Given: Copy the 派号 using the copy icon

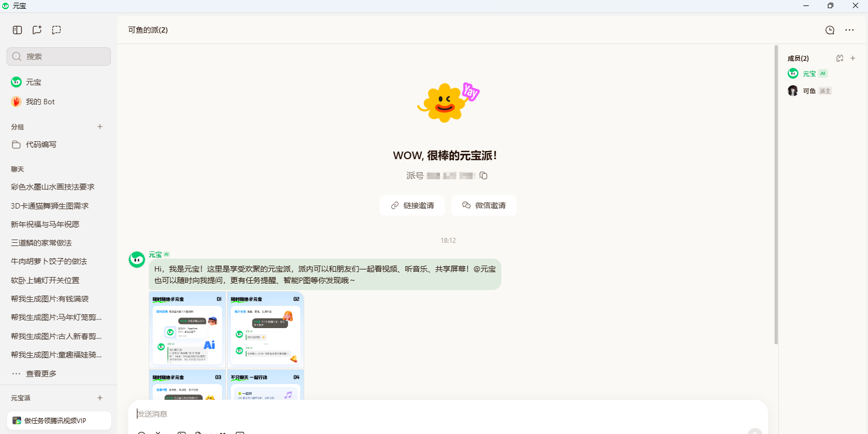Looking at the screenshot, I should pos(483,175).
